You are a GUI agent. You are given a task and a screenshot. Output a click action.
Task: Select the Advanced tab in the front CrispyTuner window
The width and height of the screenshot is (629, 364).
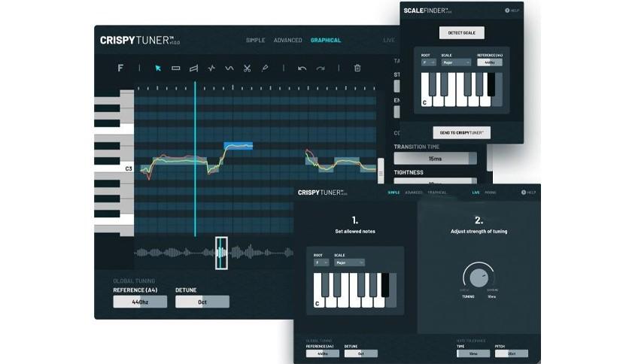[414, 193]
